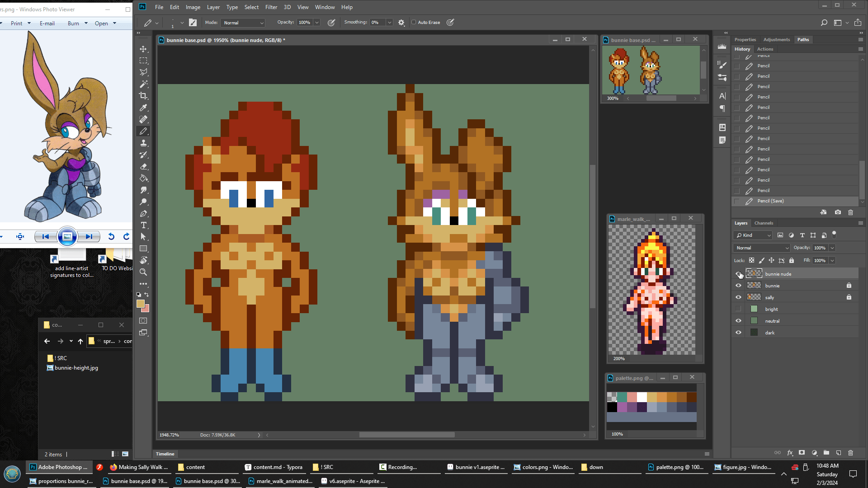Select the Crop tool
Image resolution: width=868 pixels, height=488 pixels.
143,96
